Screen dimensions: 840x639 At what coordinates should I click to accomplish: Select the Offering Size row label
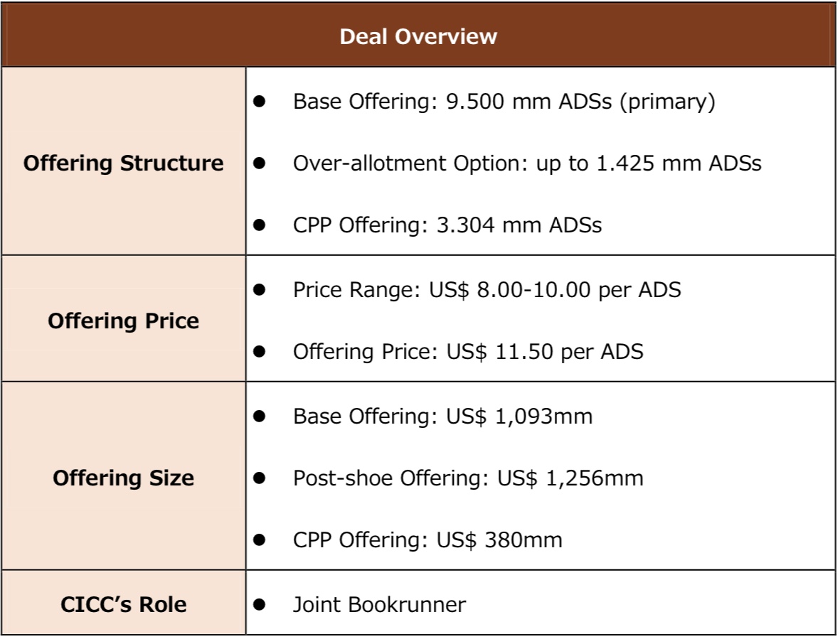coord(123,478)
